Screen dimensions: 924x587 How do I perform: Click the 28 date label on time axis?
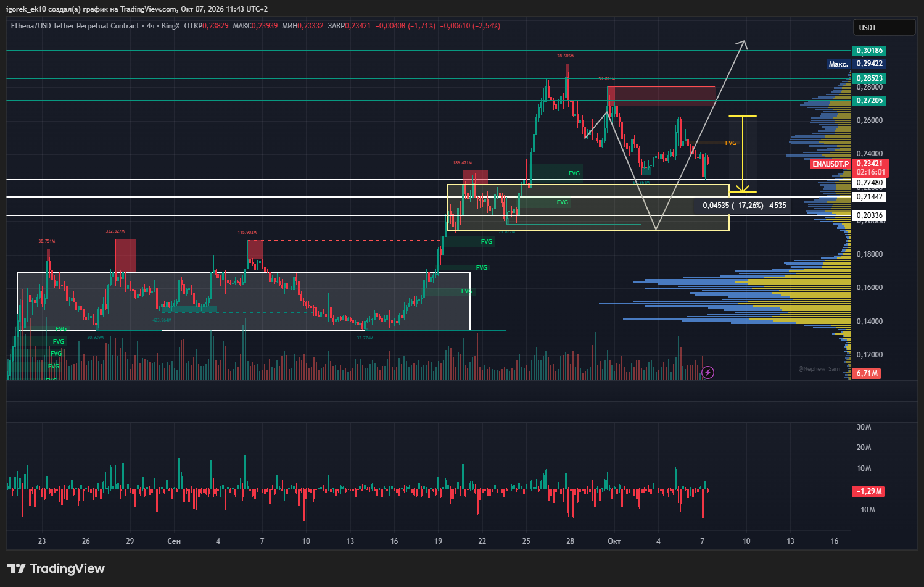pyautogui.click(x=570, y=541)
